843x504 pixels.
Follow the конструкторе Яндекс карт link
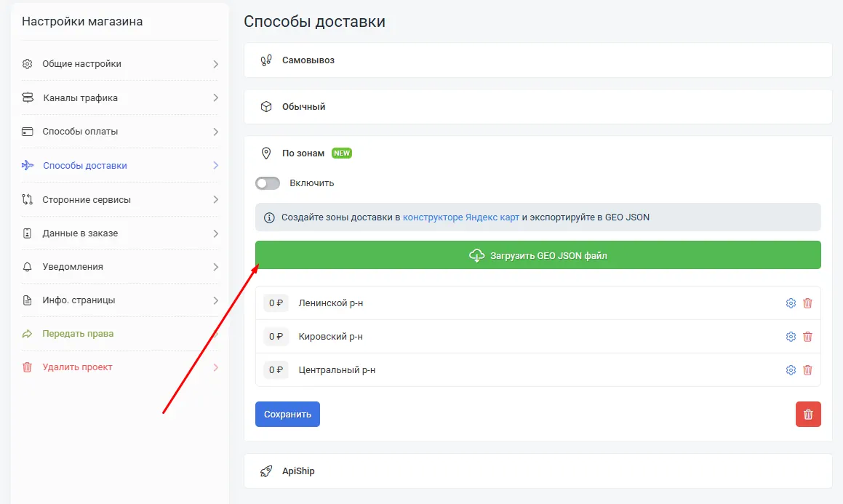click(460, 217)
